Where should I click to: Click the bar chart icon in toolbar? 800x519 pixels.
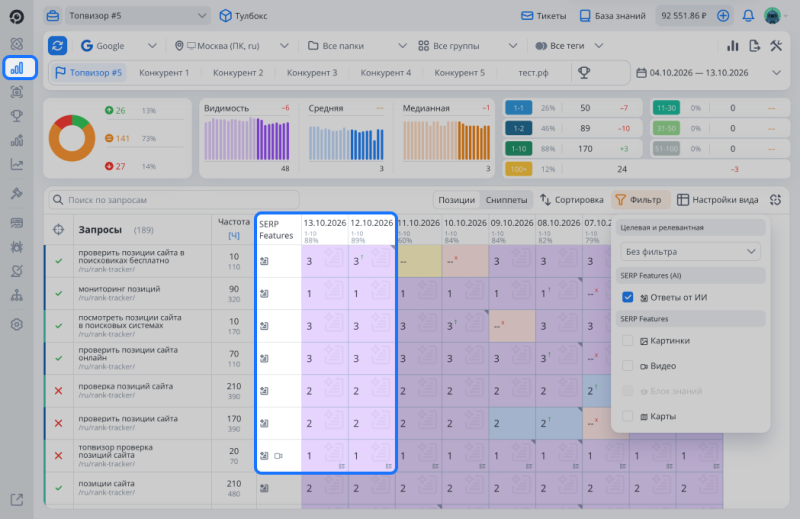tap(733, 45)
